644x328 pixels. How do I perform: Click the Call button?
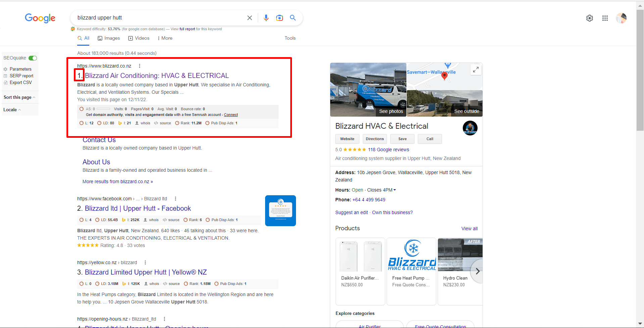(430, 139)
